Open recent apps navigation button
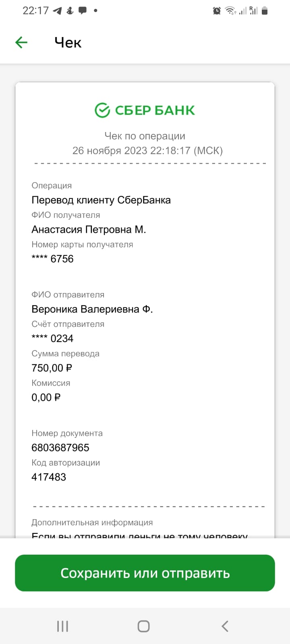 point(62,626)
